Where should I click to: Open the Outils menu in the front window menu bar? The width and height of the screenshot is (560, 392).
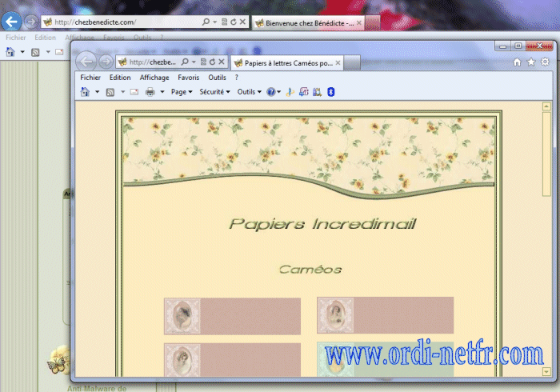(217, 78)
